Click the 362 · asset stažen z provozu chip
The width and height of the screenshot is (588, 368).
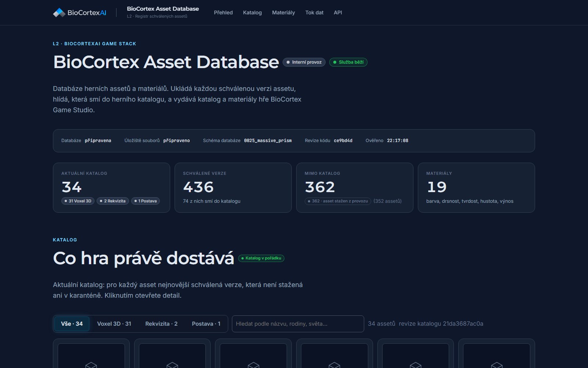click(x=338, y=201)
